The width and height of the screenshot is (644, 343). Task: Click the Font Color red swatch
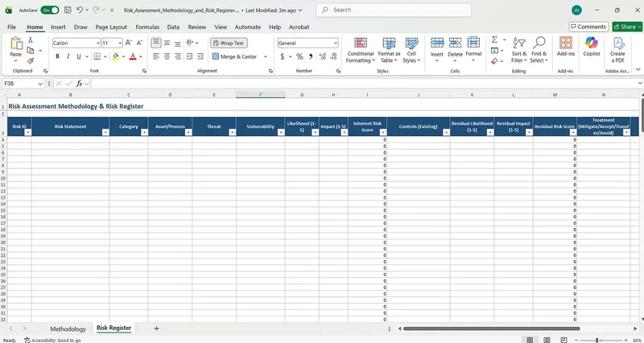(133, 56)
